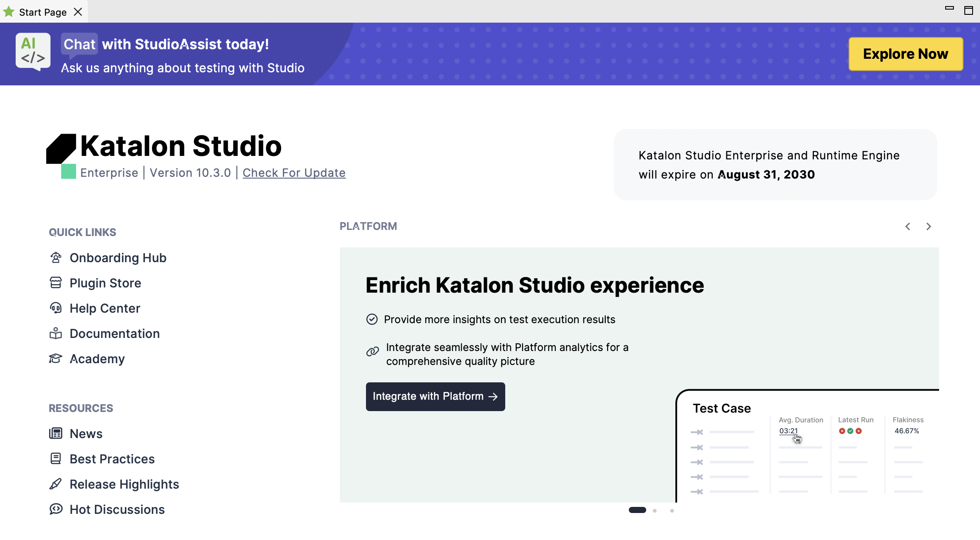Select the Start Page tab
This screenshot has width=980, height=540.
tap(43, 12)
